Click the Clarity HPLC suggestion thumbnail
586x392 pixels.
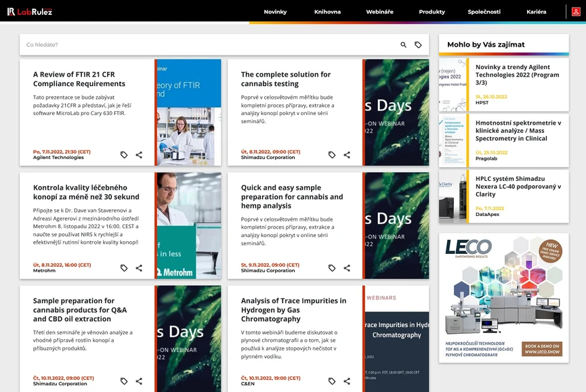pyautogui.click(x=453, y=196)
